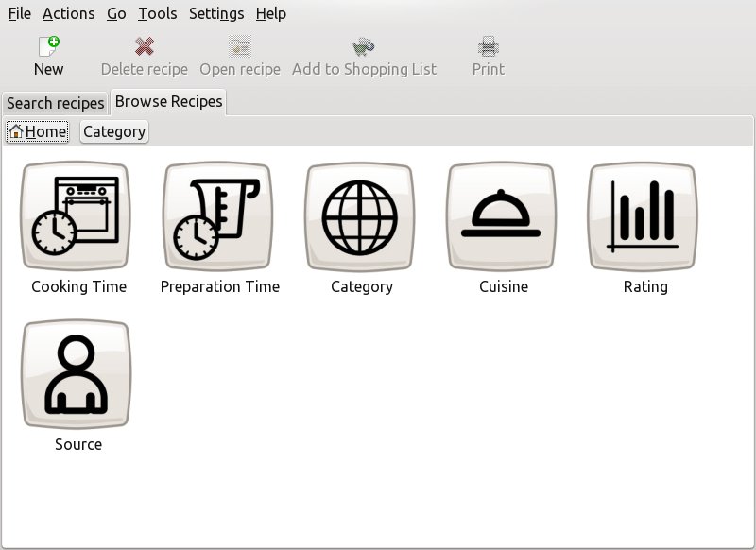The height and width of the screenshot is (550, 756).
Task: Click Add to Shopping List toolbar button
Action: [364, 57]
